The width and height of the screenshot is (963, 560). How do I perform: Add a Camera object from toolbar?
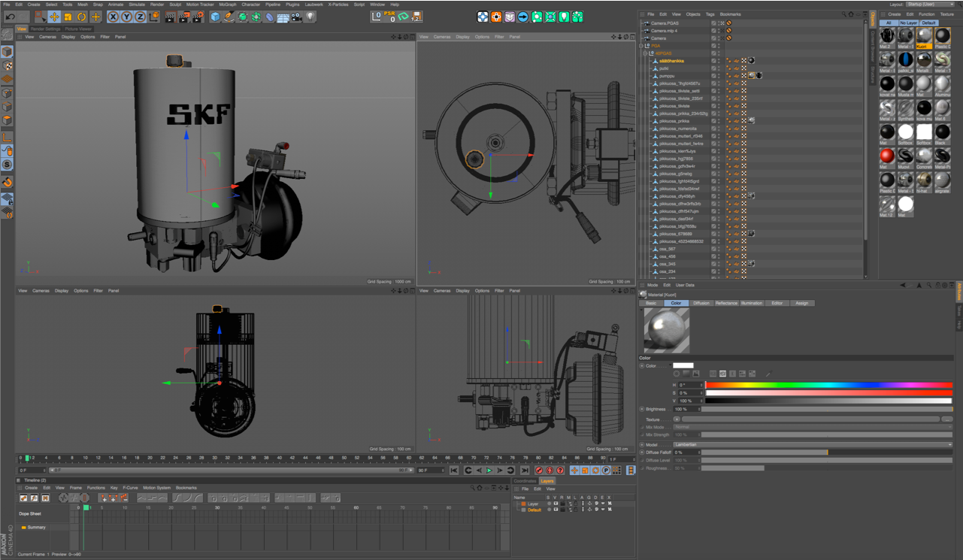click(x=297, y=17)
